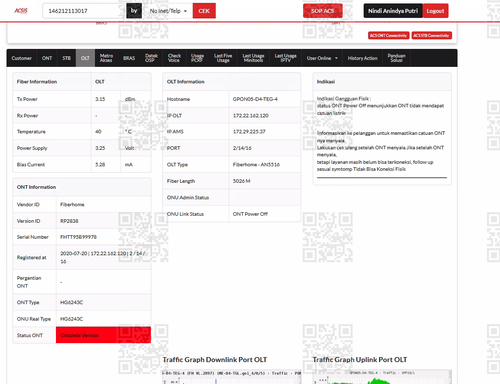Open the STB tab
Image resolution: width=500 pixels, height=384 pixels.
click(67, 58)
